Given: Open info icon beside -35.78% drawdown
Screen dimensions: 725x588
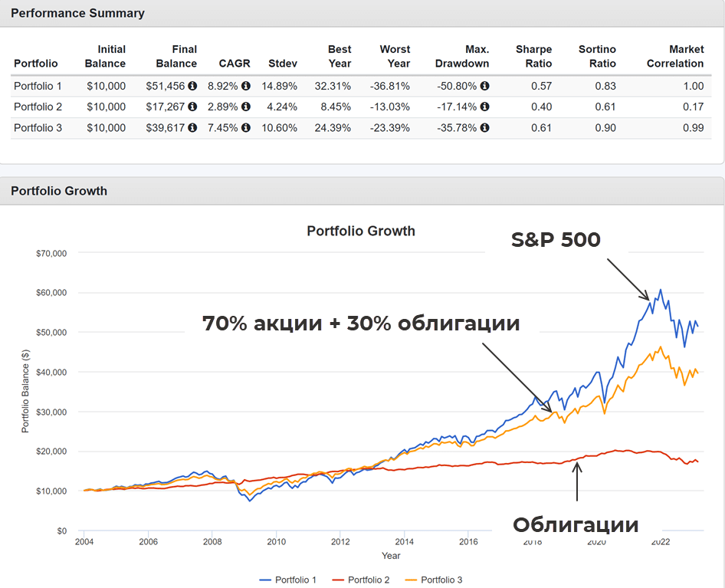Looking at the screenshot, I should [x=485, y=128].
